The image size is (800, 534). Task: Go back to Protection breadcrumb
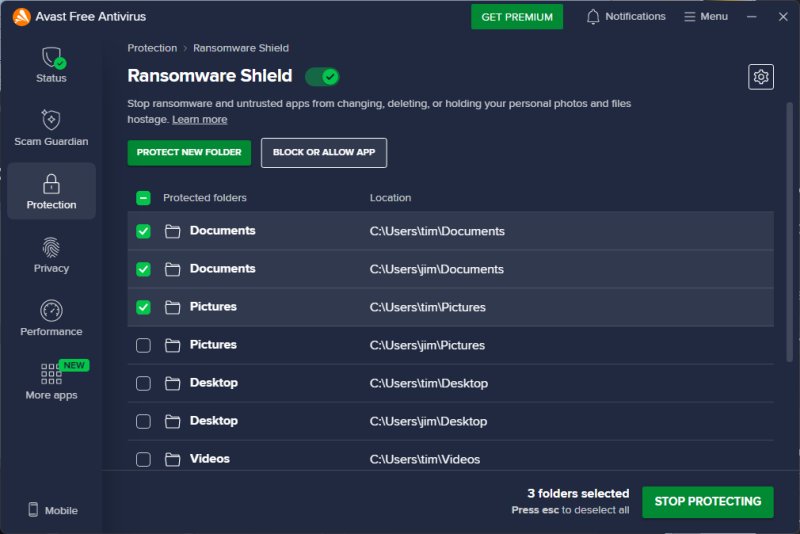[152, 48]
